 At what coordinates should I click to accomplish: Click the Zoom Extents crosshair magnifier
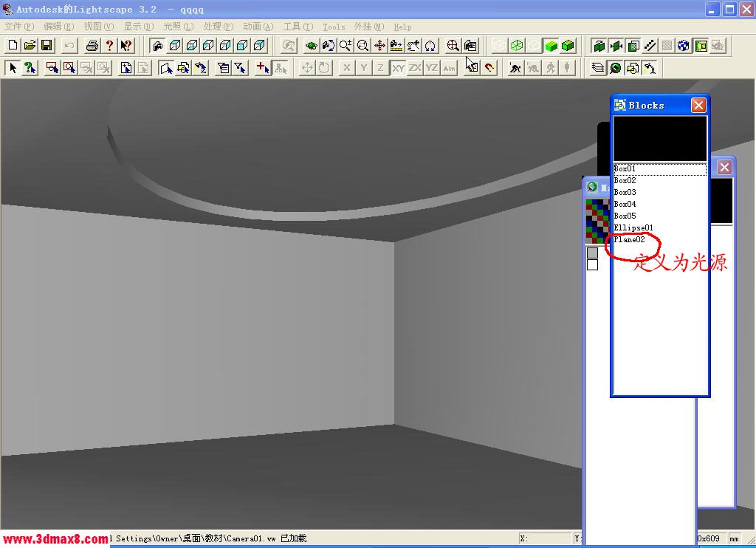coord(453,45)
